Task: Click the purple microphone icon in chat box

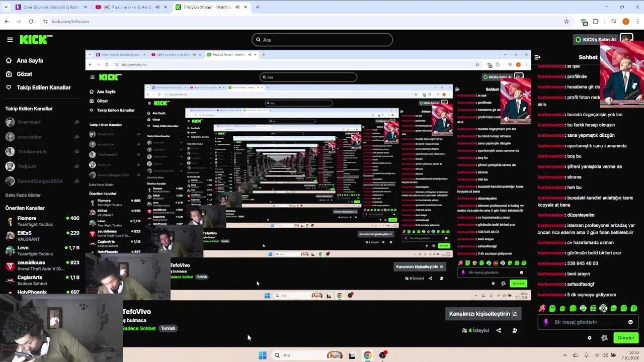Action: tap(546, 322)
